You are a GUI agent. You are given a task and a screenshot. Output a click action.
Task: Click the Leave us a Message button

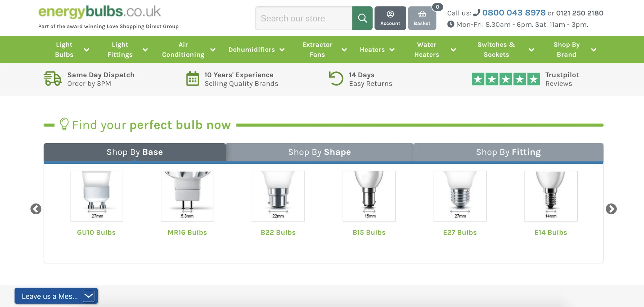(56, 296)
